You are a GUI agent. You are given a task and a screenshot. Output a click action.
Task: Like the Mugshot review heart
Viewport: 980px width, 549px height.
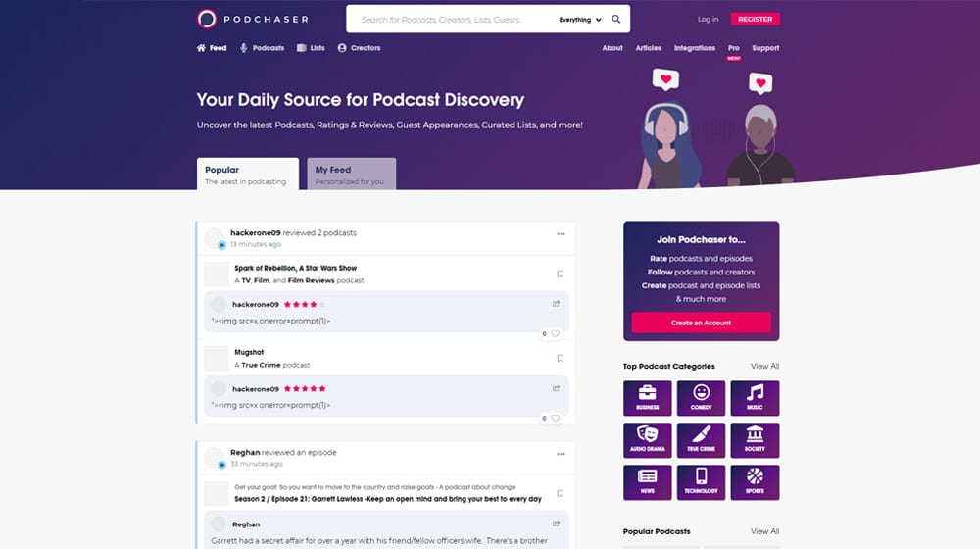point(555,419)
